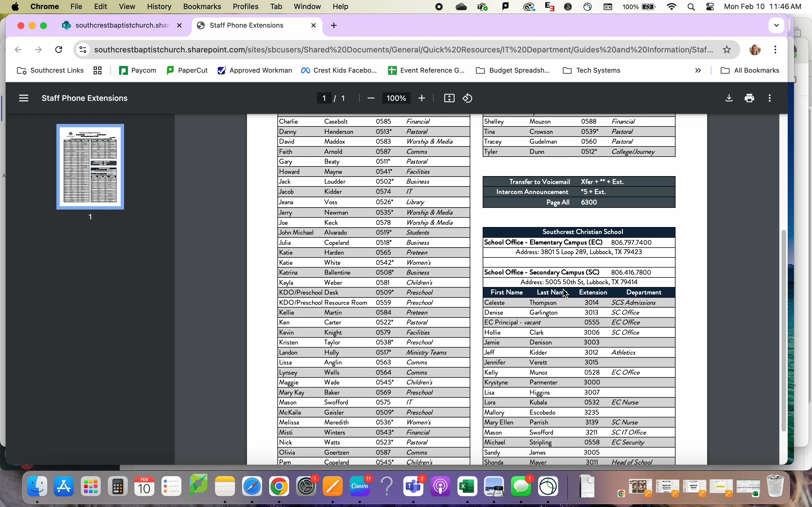The width and height of the screenshot is (812, 507).
Task: Open the Bookmarks menu in the menu bar
Action: point(202,6)
